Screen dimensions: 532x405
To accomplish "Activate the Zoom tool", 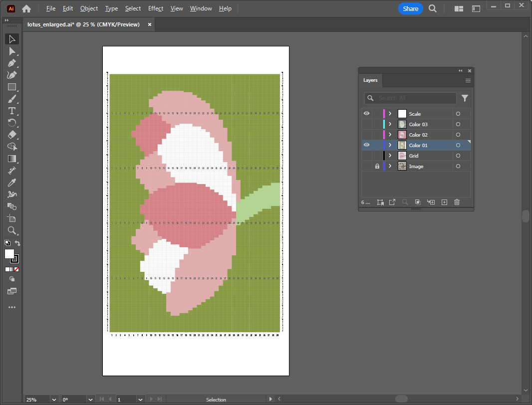I will click(x=12, y=230).
